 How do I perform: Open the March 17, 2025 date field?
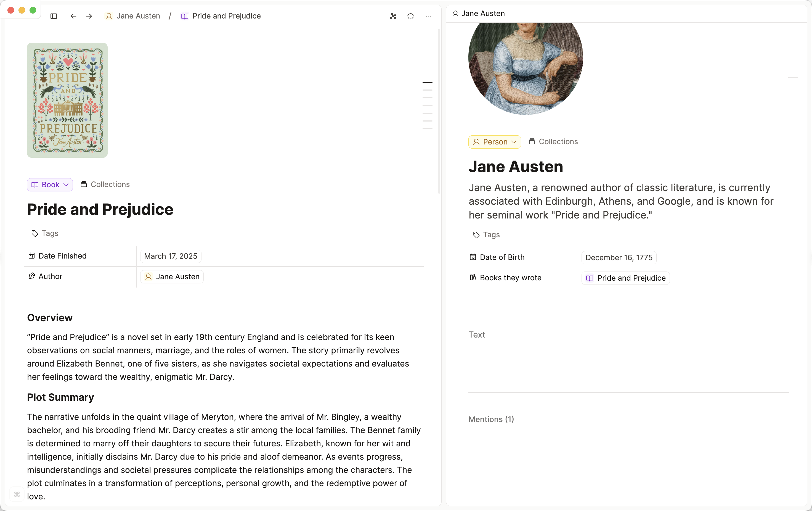171,256
